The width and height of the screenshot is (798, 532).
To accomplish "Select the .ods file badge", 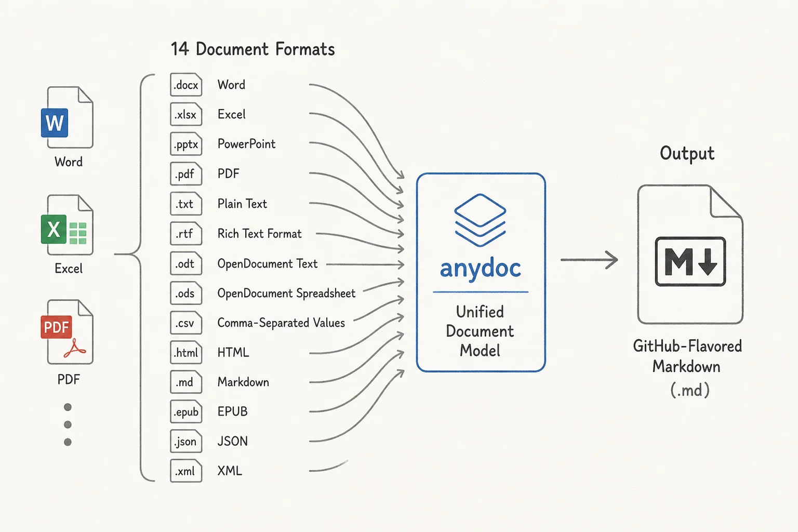I will (x=186, y=293).
